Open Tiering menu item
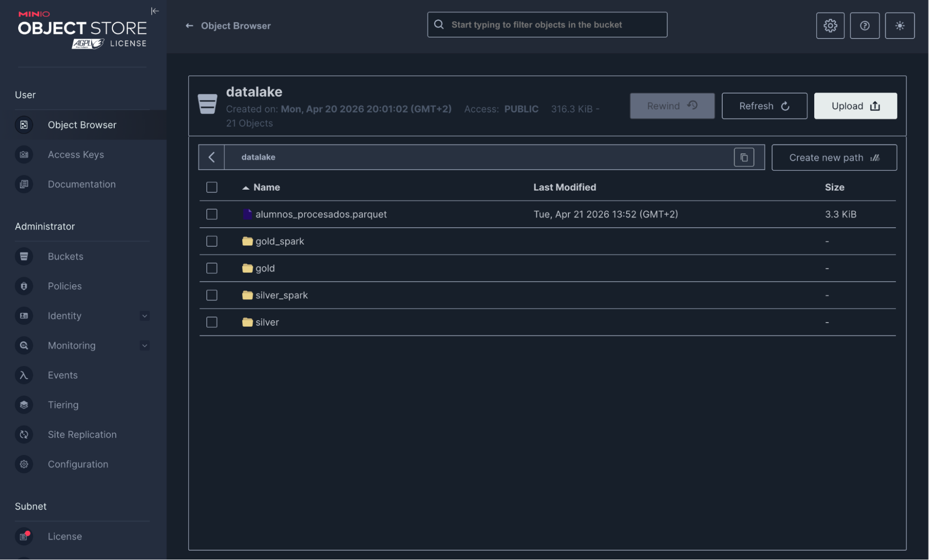This screenshot has width=929, height=560. pyautogui.click(x=63, y=405)
